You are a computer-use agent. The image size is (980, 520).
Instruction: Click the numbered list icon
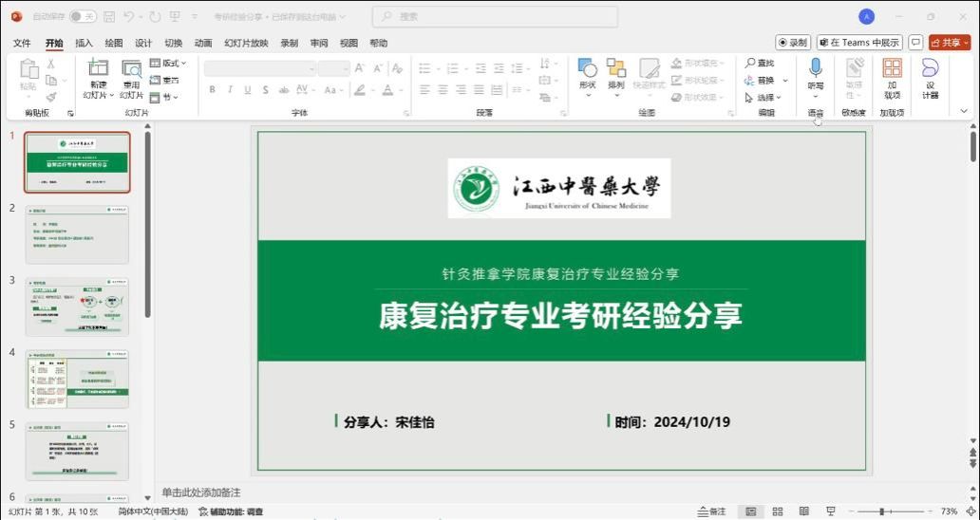tap(453, 68)
